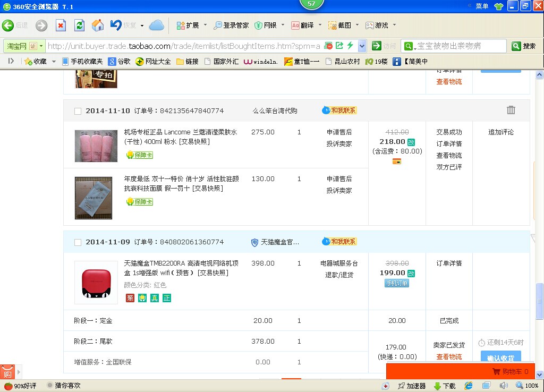Open the 链接 bookmark folder

click(188, 62)
